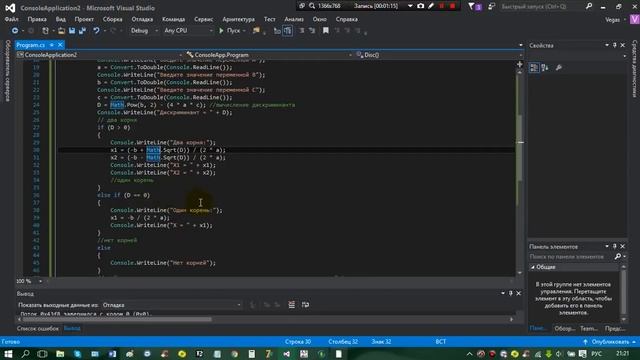Click the Quick Launch search field
The width and height of the screenshot is (640, 360).
(x=542, y=6)
